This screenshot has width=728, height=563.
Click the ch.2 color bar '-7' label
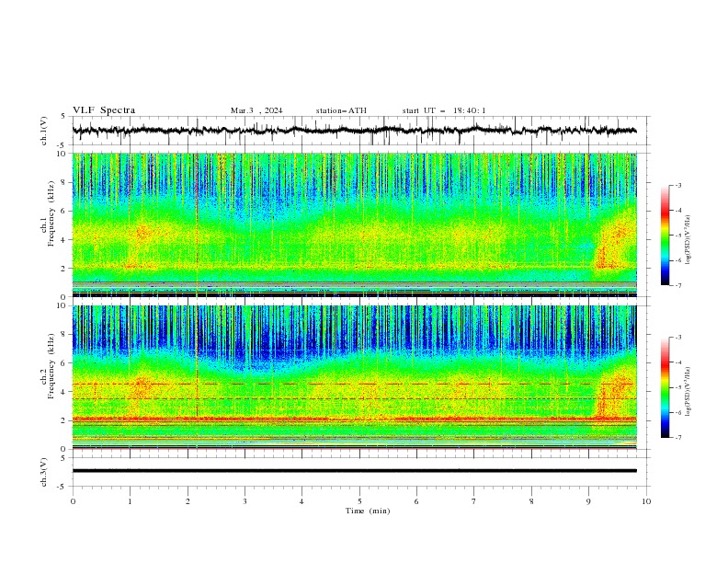678,438
